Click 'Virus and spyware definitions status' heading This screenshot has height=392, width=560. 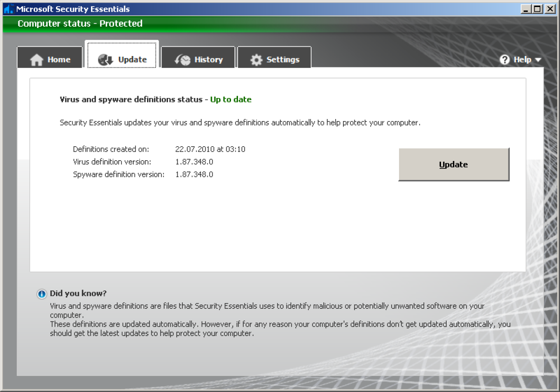click(131, 100)
